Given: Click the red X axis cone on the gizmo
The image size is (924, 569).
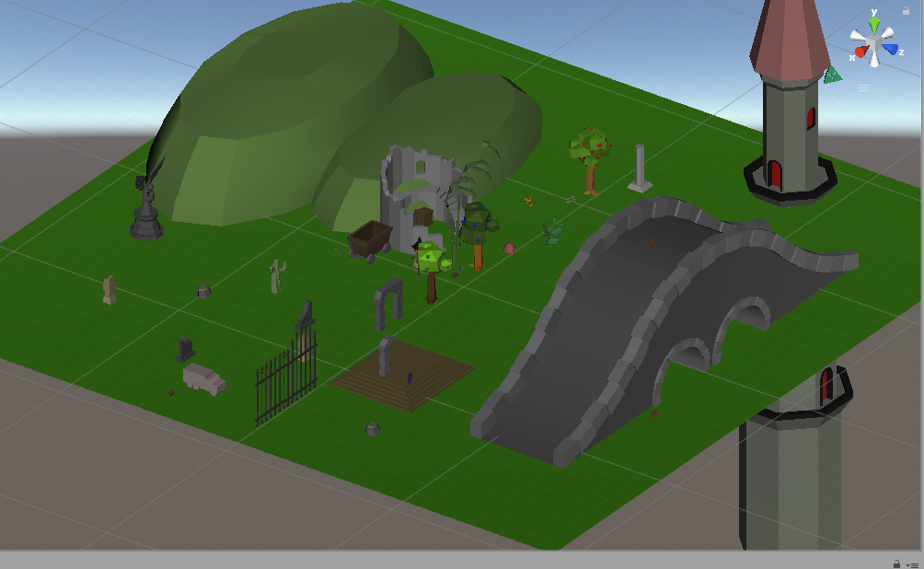Looking at the screenshot, I should pyautogui.click(x=860, y=52).
